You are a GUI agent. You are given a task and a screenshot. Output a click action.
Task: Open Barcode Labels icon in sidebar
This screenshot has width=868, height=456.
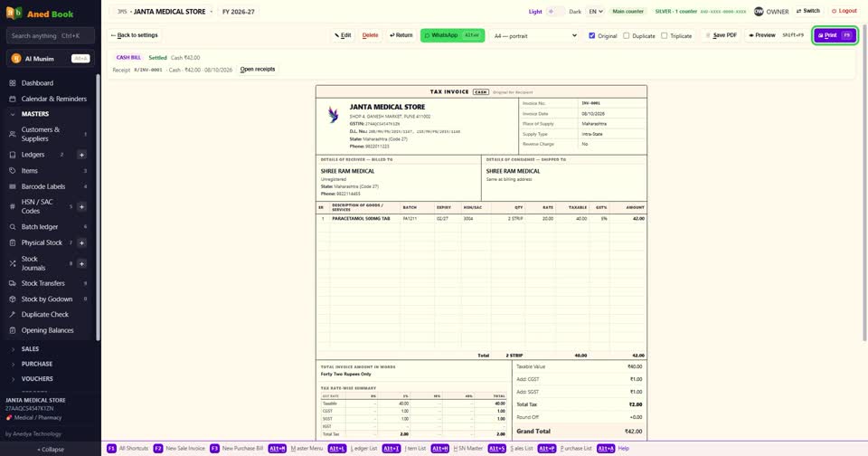12,186
